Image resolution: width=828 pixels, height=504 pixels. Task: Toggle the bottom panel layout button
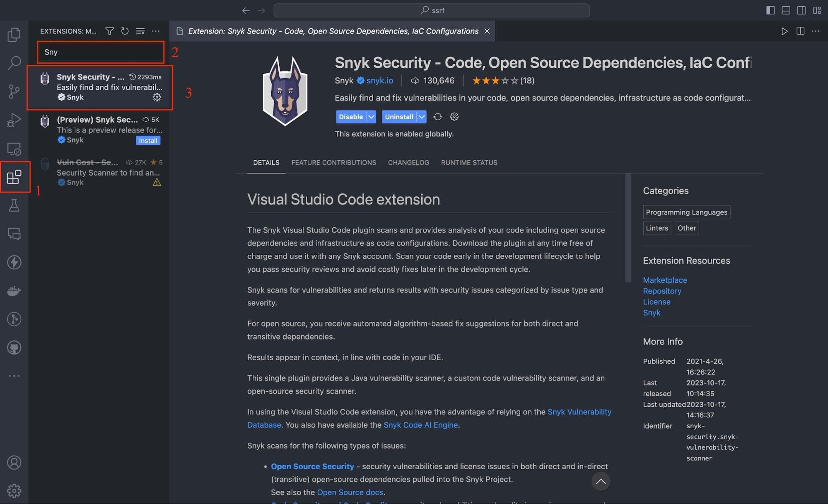tap(786, 10)
